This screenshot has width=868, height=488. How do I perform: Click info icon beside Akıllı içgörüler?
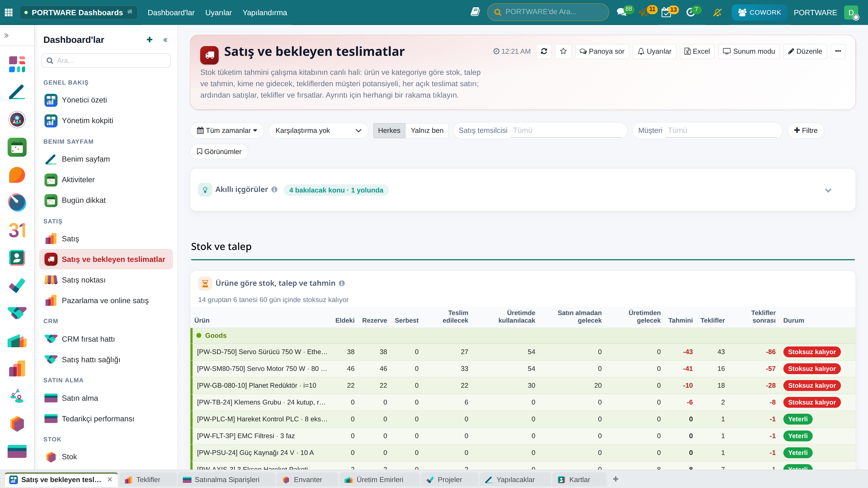pyautogui.click(x=274, y=190)
